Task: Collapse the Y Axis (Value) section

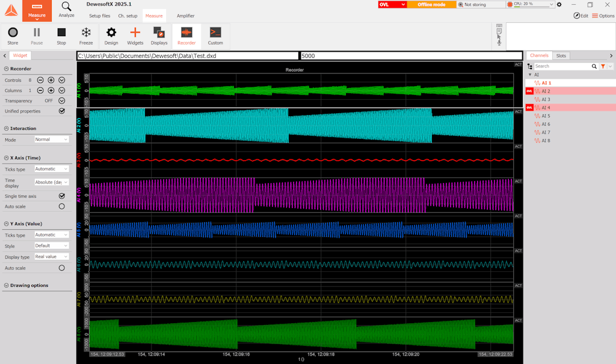Action: click(x=6, y=224)
